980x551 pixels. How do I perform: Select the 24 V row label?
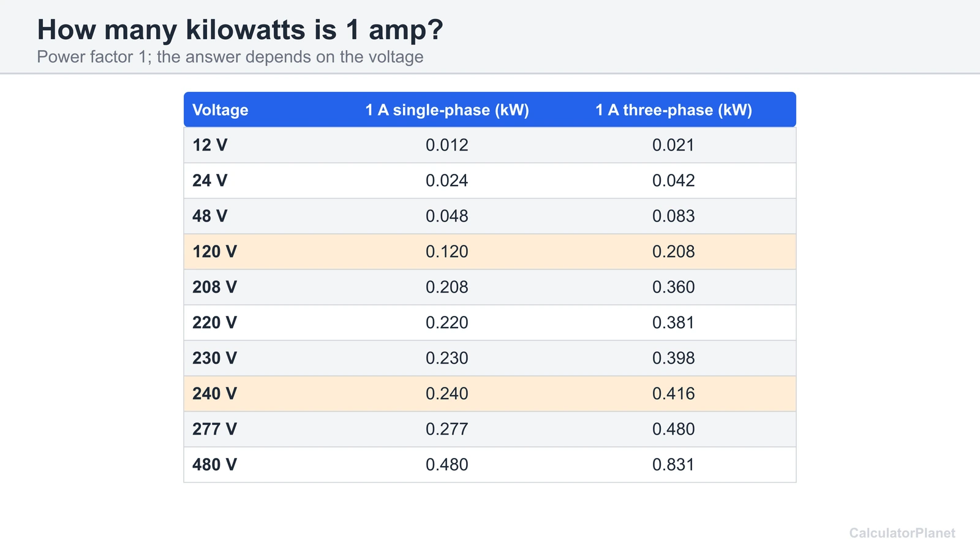pos(209,181)
